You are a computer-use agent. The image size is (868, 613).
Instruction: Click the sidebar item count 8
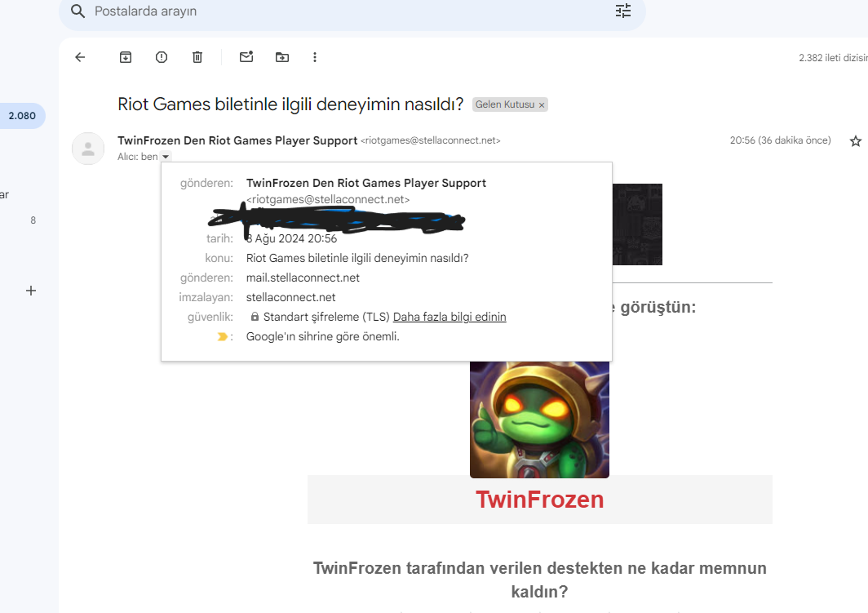coord(33,220)
